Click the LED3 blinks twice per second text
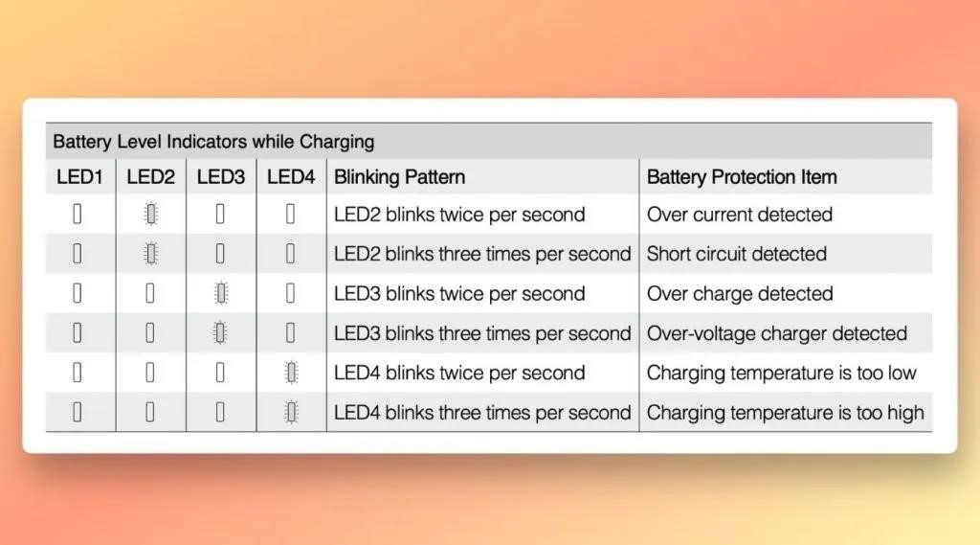 pyautogui.click(x=459, y=293)
